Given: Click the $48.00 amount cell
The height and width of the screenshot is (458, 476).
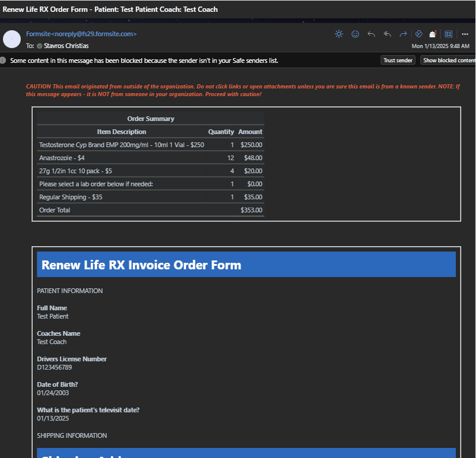Looking at the screenshot, I should [253, 158].
